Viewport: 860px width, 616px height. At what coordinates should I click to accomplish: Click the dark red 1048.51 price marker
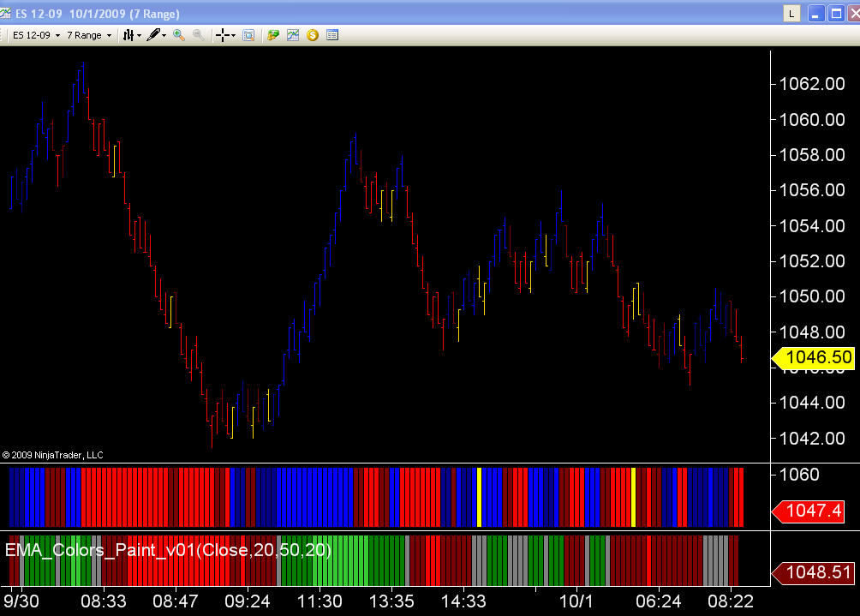[x=813, y=572]
